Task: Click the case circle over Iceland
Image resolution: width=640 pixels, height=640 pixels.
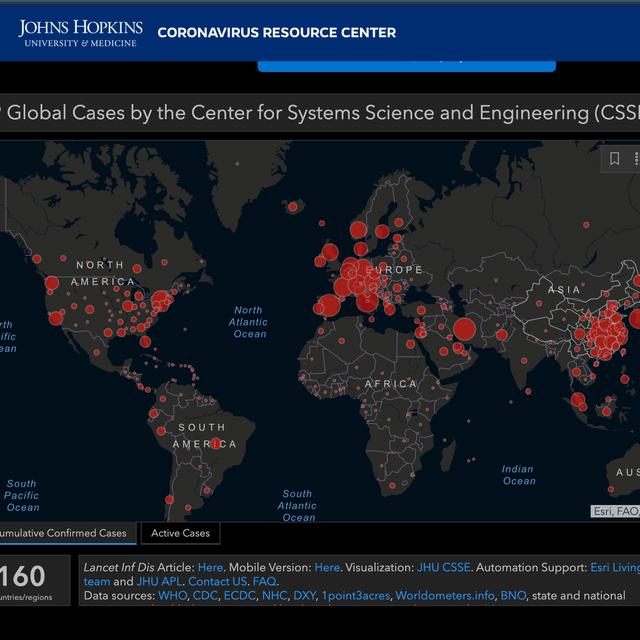Action: (293, 207)
